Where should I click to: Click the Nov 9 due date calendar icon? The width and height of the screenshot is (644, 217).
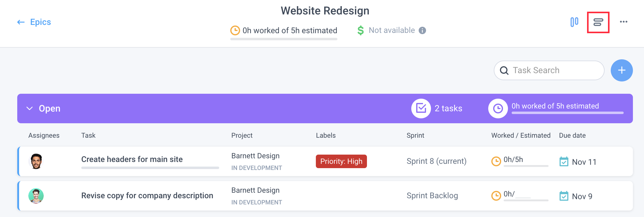564,196
